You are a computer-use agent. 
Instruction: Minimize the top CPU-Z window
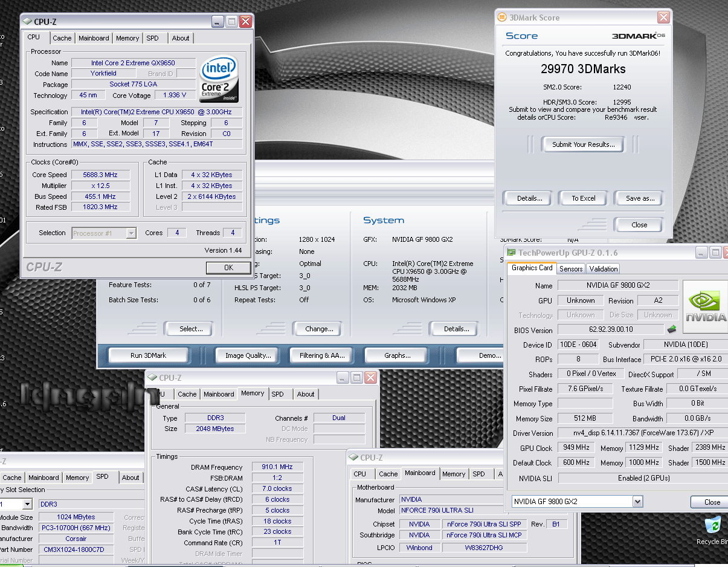pos(218,22)
